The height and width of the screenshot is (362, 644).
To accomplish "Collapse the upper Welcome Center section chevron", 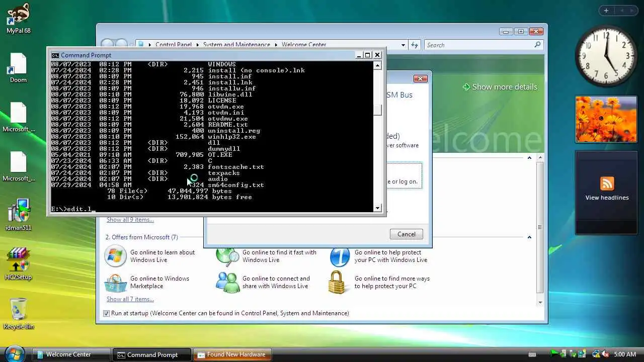I will click(x=529, y=158).
